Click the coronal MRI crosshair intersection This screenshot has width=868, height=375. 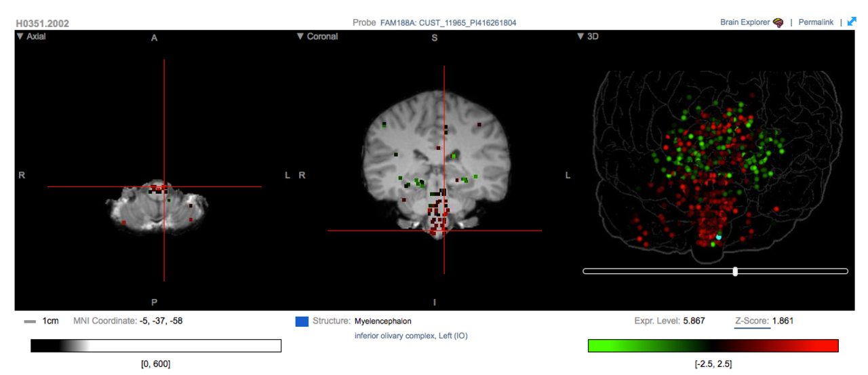point(443,231)
